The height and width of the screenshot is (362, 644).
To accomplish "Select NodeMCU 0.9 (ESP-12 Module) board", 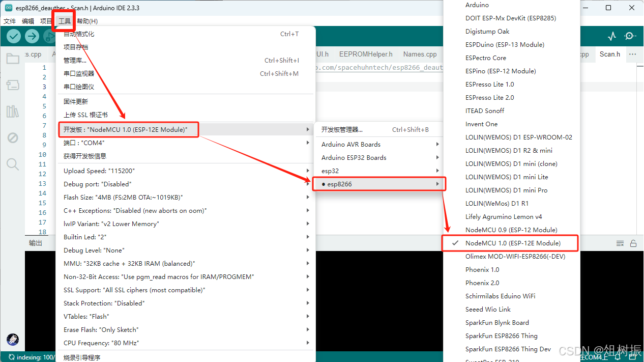I will coord(511,230).
